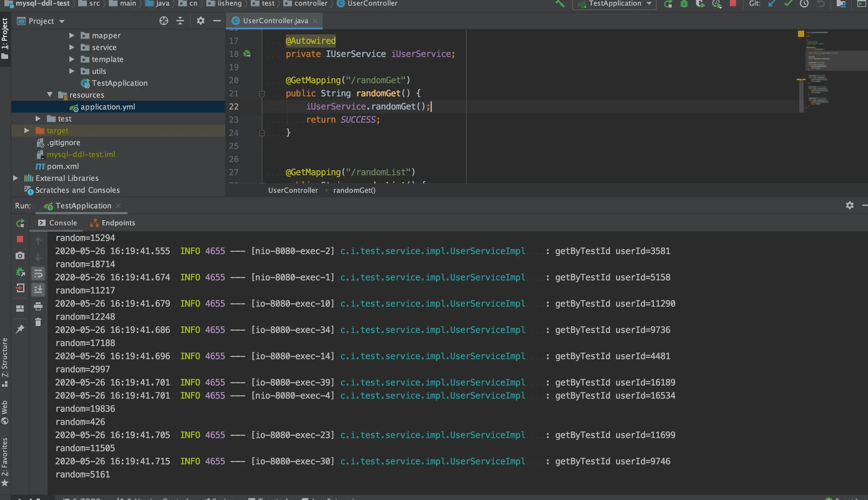
Task: Toggle scroll to end of console
Action: [38, 289]
